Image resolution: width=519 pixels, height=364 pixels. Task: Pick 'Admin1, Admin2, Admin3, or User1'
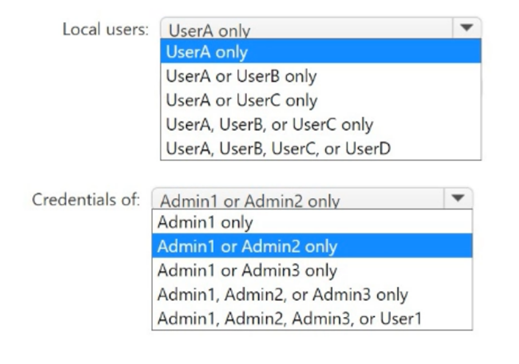pyautogui.click(x=312, y=318)
